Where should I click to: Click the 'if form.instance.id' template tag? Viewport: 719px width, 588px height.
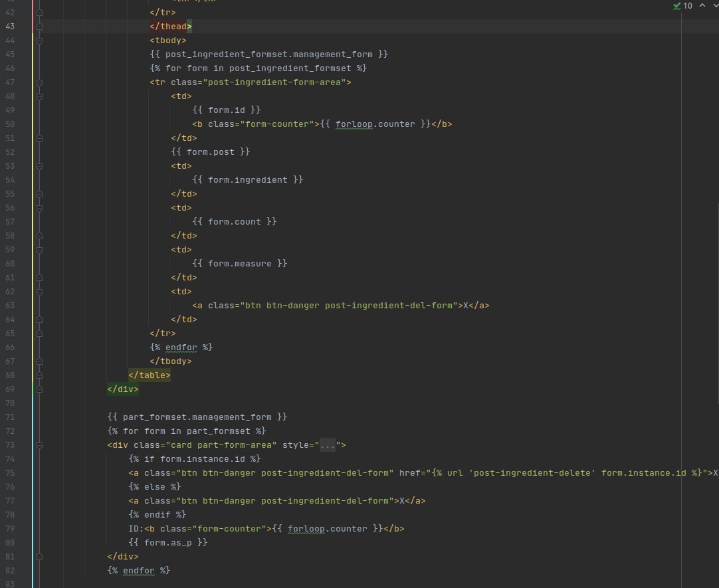click(x=195, y=459)
